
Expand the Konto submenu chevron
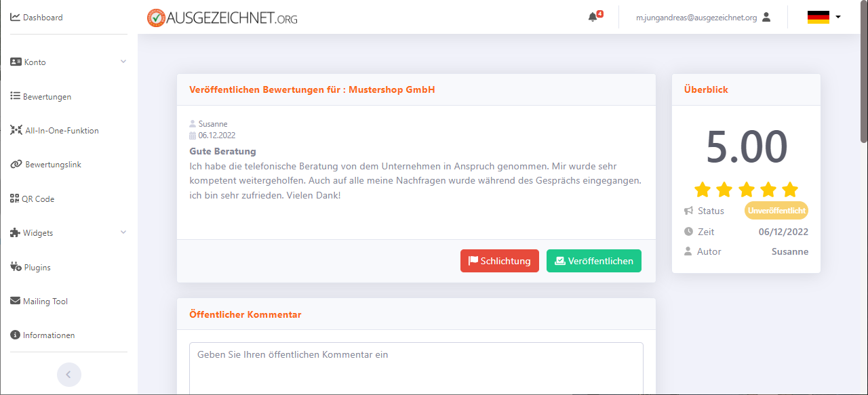click(123, 62)
